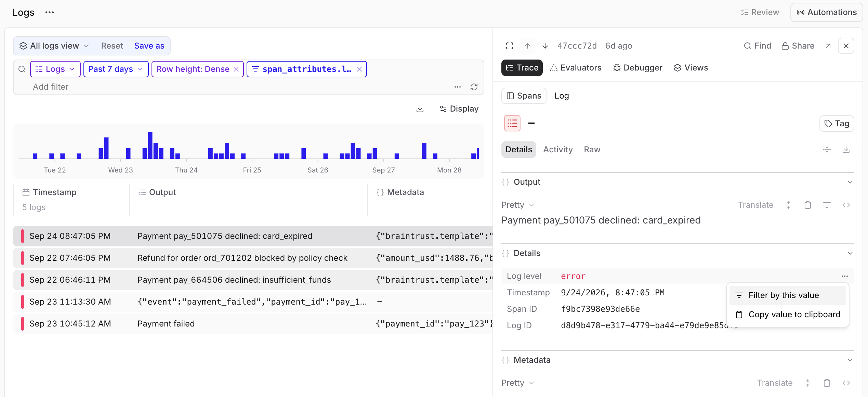Image resolution: width=868 pixels, height=397 pixels.
Task: Copy Metadata with clipboard icon
Action: click(827, 383)
